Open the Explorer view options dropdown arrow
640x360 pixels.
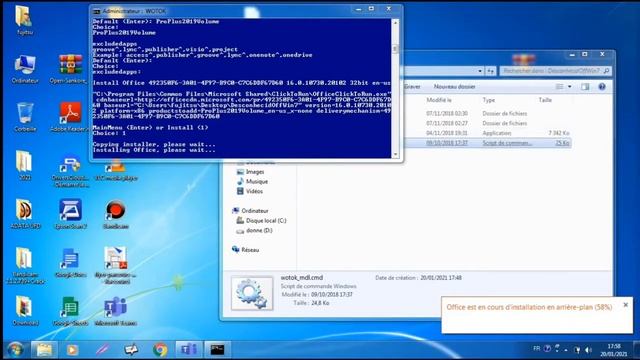(x=570, y=87)
